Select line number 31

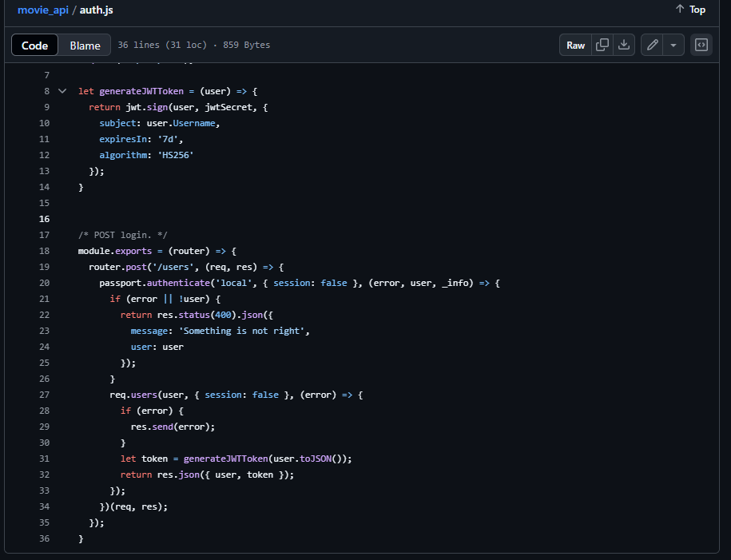[x=44, y=459]
